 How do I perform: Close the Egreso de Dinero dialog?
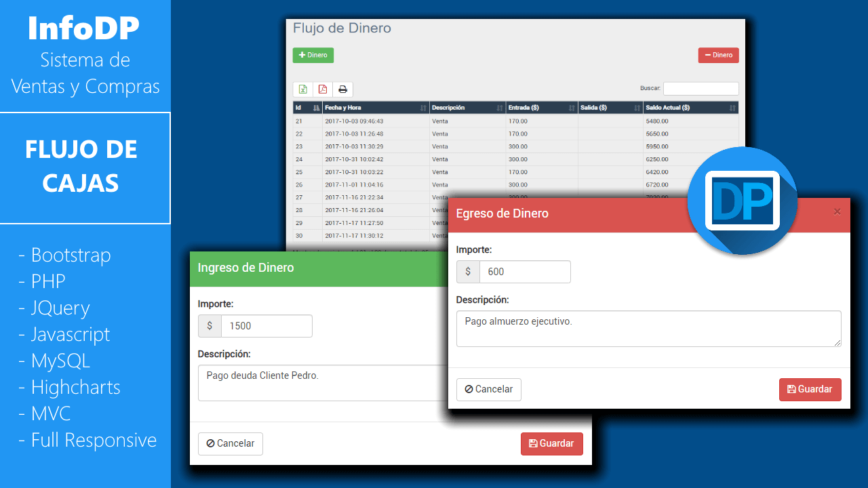[837, 212]
